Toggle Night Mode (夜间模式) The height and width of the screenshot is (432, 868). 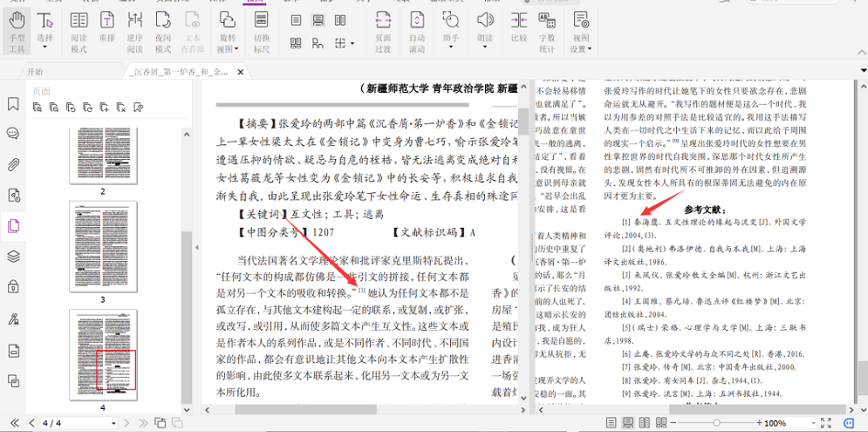pos(163,31)
